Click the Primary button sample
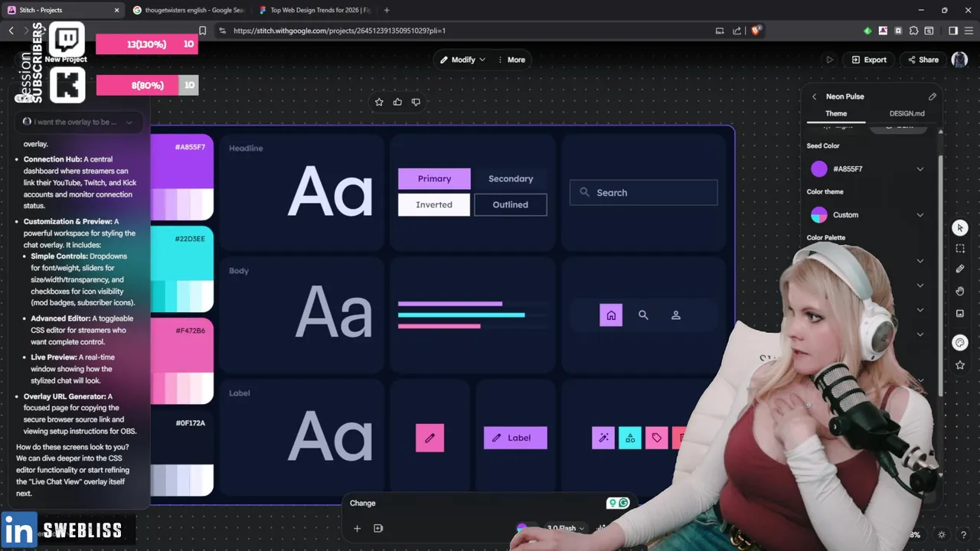The height and width of the screenshot is (551, 980). (434, 178)
